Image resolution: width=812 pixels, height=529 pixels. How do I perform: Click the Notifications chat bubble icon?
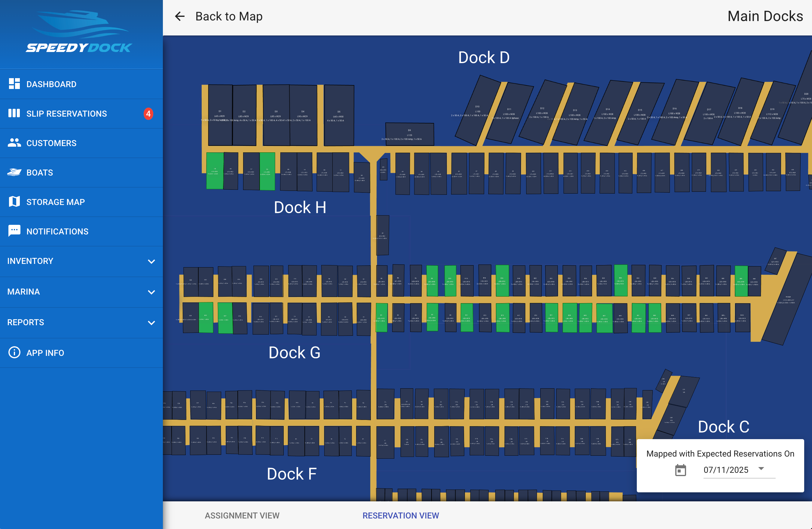pos(14,231)
